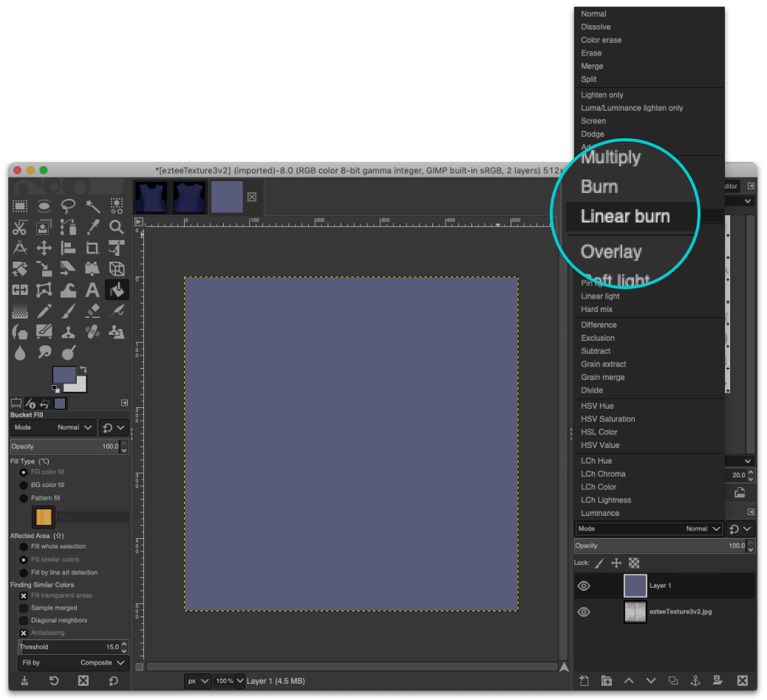Select the Flip tool
Screen dimensions: 767x700
click(20, 290)
